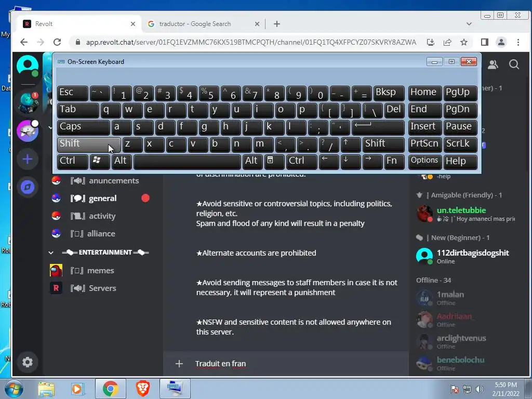This screenshot has width=532, height=399.
Task: Click the spacebar on On-Screen Keyboard
Action: 187,161
